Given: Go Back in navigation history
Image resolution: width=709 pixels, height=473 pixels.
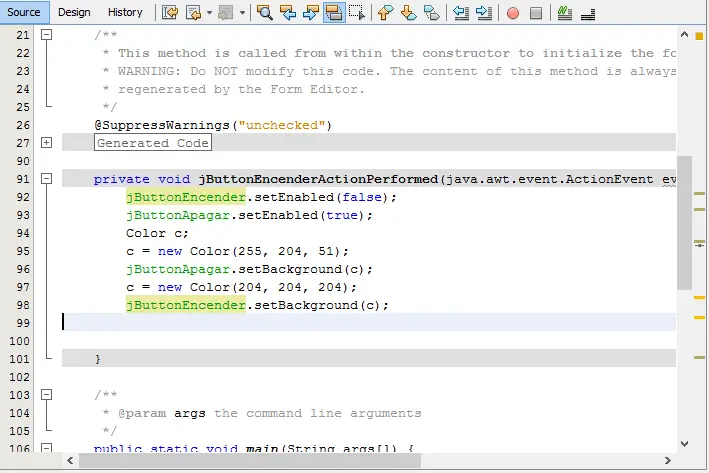Looking at the screenshot, I should pos(194,13).
